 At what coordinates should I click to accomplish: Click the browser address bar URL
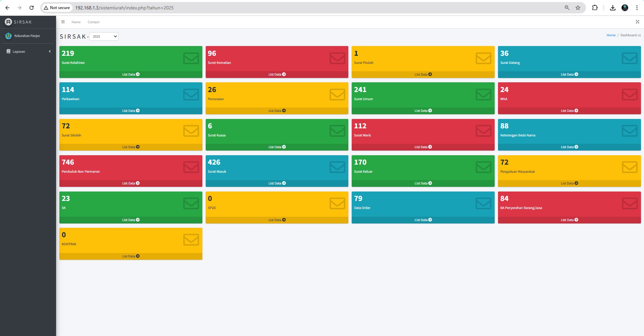point(124,8)
